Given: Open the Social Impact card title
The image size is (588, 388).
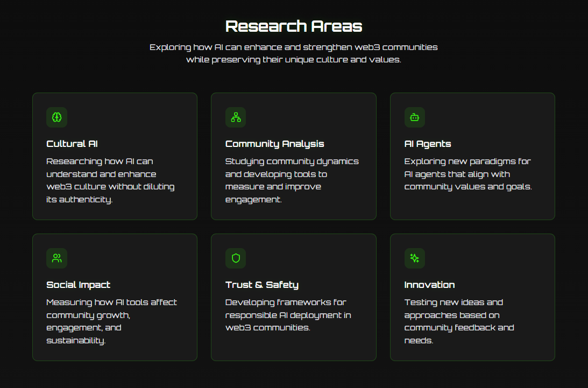Looking at the screenshot, I should pyautogui.click(x=79, y=285).
